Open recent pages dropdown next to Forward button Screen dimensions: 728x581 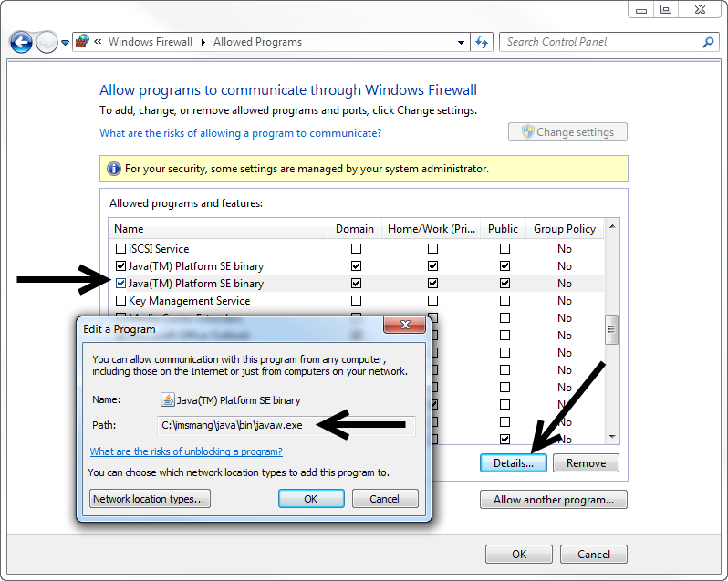pyautogui.click(x=65, y=43)
